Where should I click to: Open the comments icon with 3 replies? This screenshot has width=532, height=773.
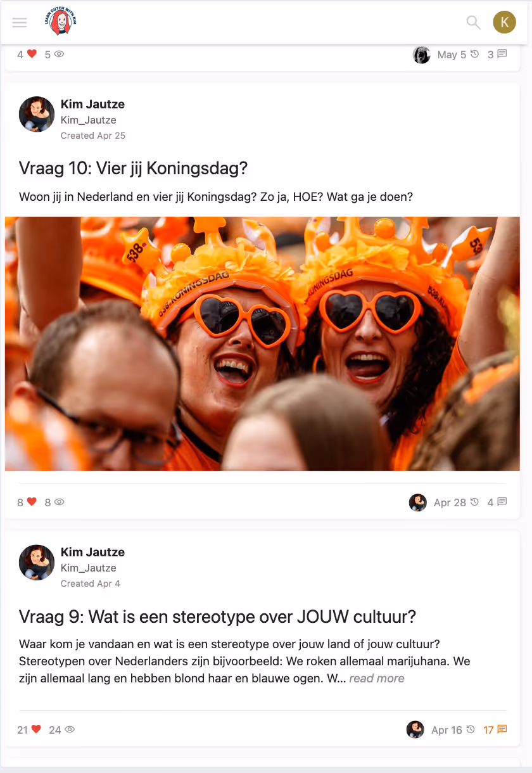(x=502, y=54)
